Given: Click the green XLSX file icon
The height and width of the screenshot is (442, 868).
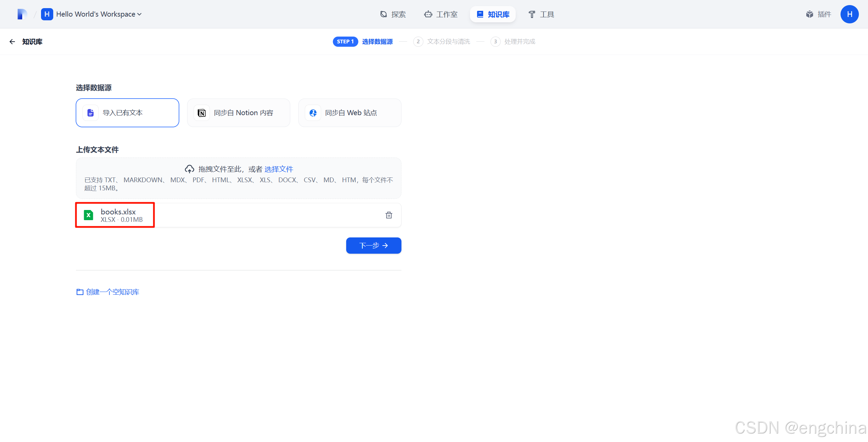Looking at the screenshot, I should (88, 215).
